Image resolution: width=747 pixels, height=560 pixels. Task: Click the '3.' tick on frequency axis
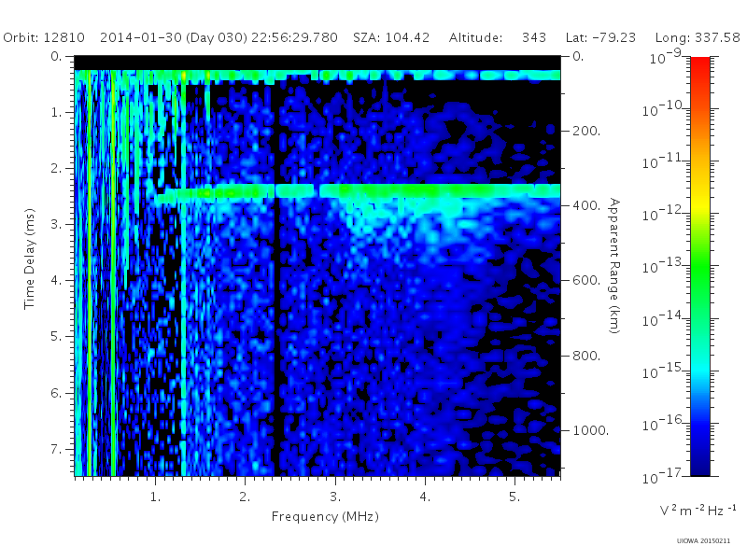point(335,497)
